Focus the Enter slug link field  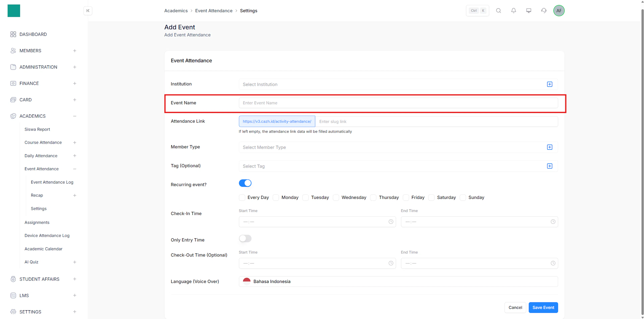437,121
